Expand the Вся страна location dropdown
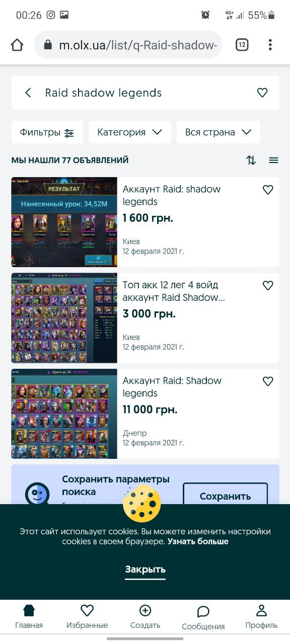 [219, 132]
